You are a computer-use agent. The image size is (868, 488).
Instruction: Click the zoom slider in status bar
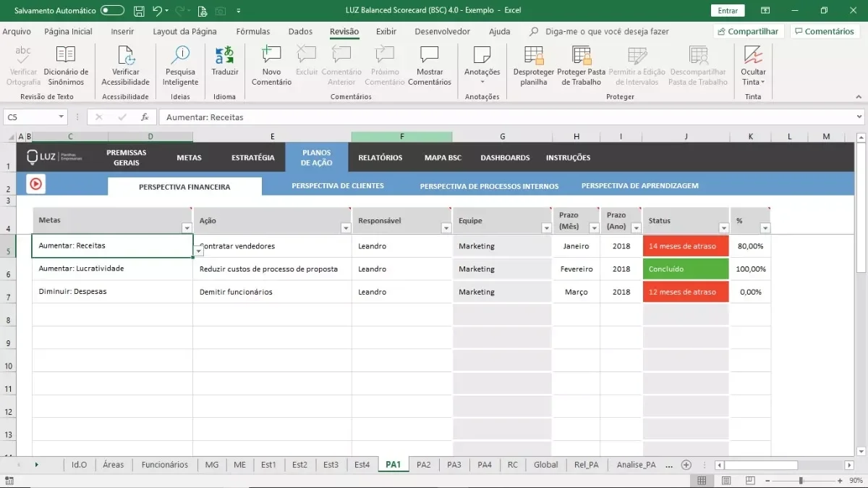pyautogui.click(x=801, y=481)
